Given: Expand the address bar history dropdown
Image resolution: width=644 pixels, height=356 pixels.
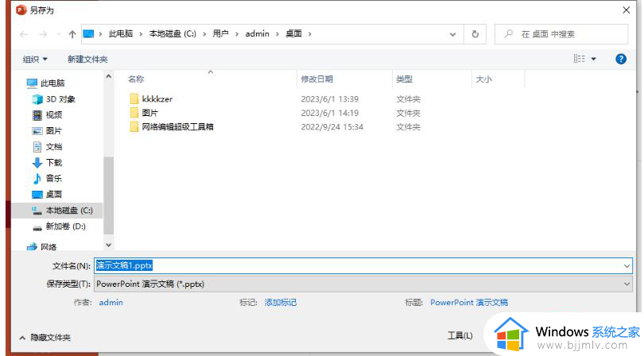Looking at the screenshot, I should coord(452,34).
